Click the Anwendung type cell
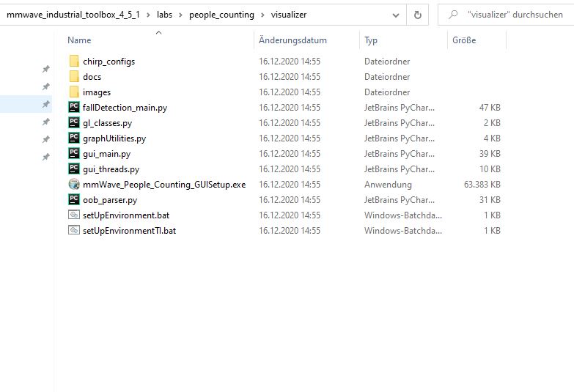Viewport: 574px width, 392px height. point(388,185)
